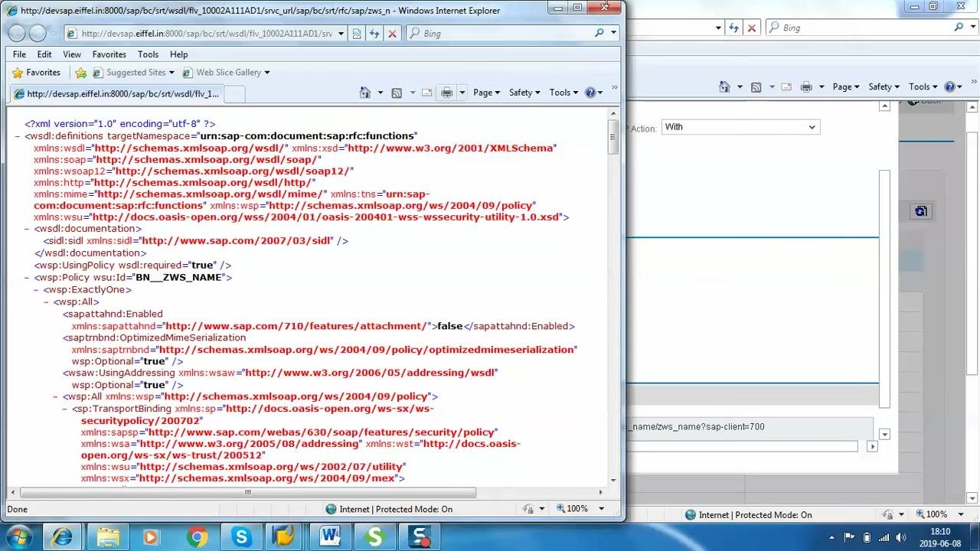
Task: Toggle Compatibility View icon beside address bar
Action: (357, 34)
